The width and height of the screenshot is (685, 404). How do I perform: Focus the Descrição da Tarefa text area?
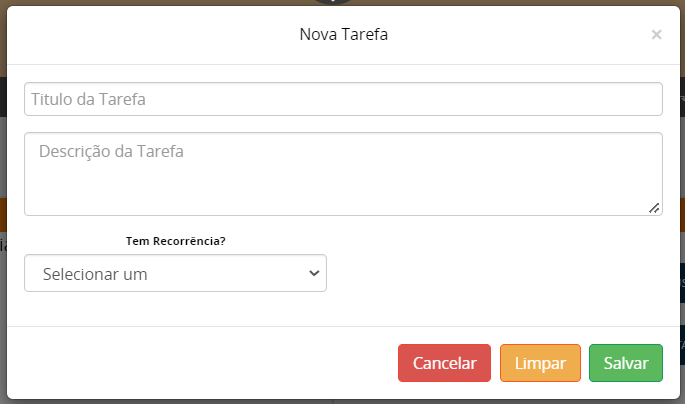click(x=343, y=174)
